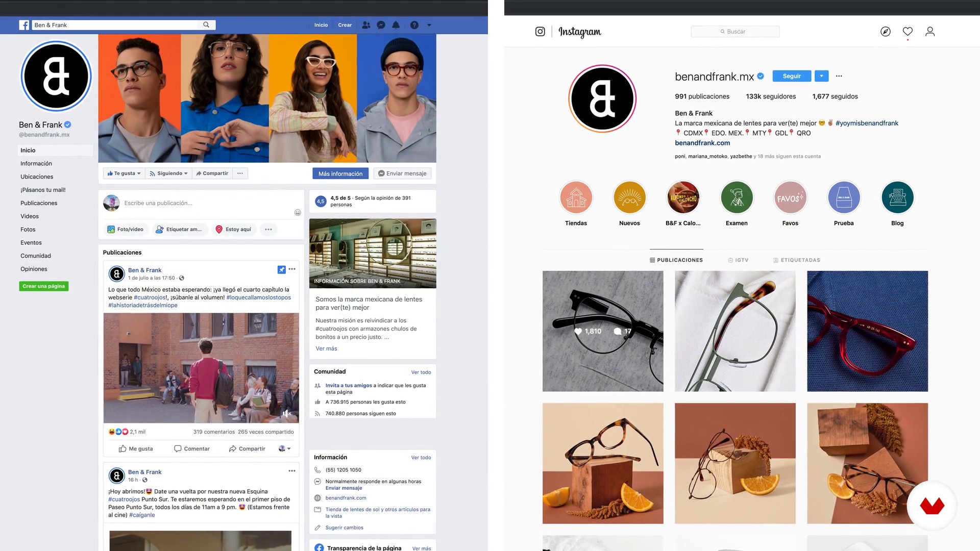Viewport: 980px width, 551px height.
Task: Open more page actions ellipsis button
Action: tap(240, 173)
